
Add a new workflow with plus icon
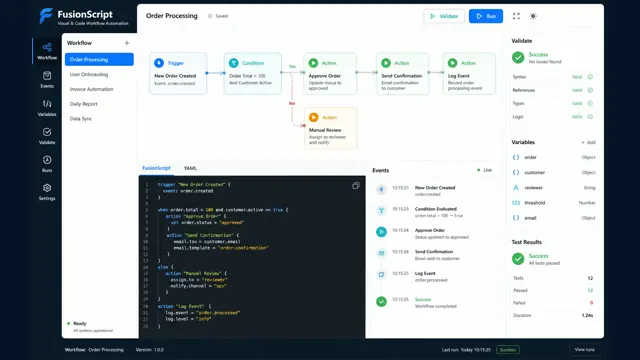coord(127,43)
